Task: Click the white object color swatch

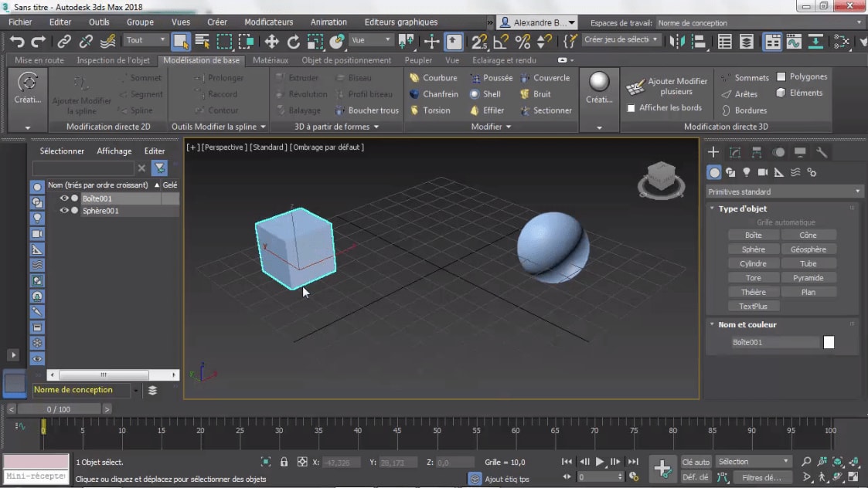Action: (828, 343)
